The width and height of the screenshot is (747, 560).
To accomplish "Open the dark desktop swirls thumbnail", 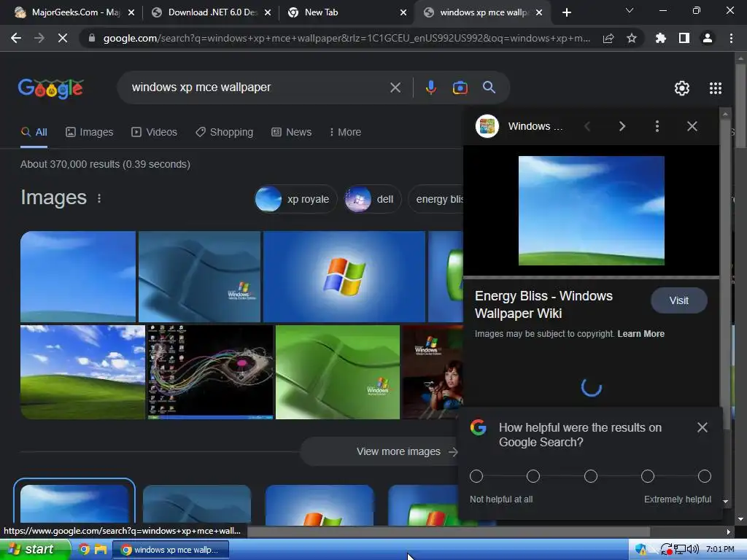I will (210, 372).
